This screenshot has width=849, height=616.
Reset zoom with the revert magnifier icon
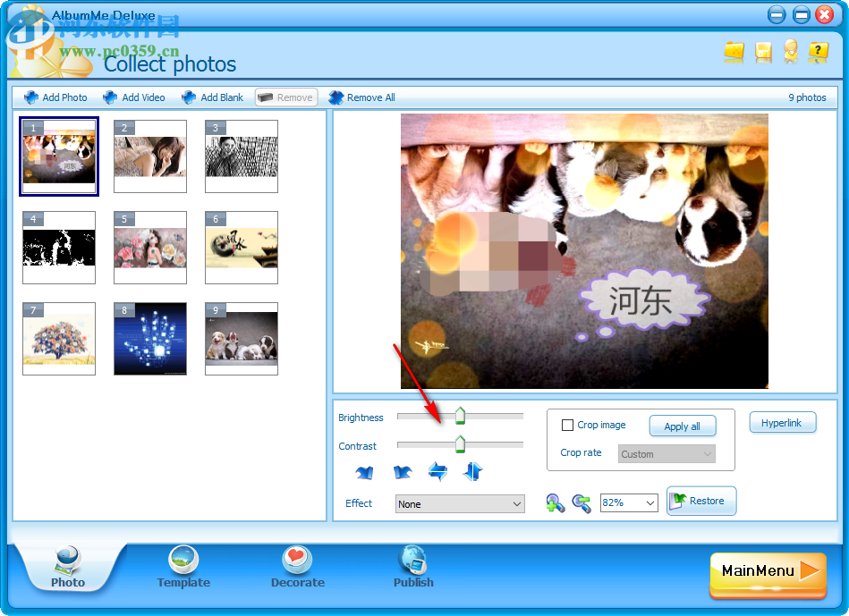(x=581, y=502)
